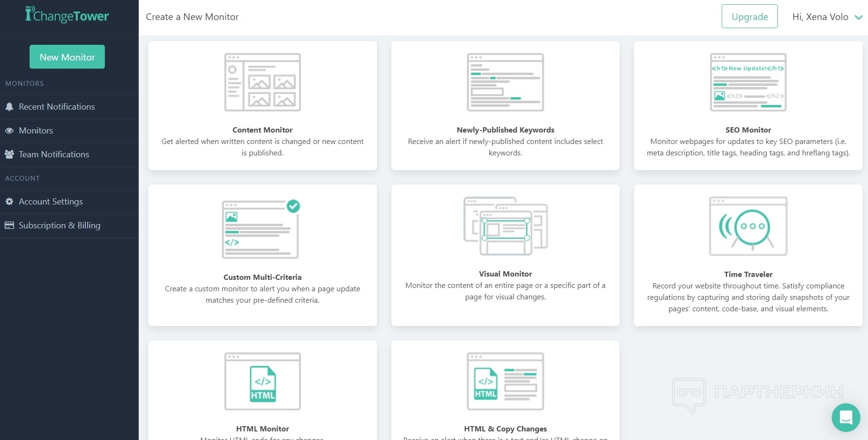The height and width of the screenshot is (440, 868).
Task: Open Subscription & Billing page
Action: tap(59, 225)
